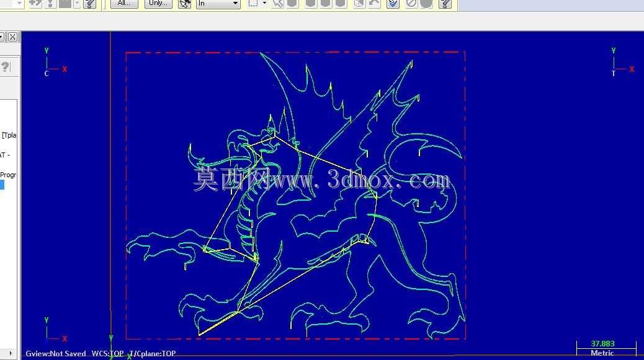
Task: Click the verify selection blue checkmark icon
Action: click(393, 4)
